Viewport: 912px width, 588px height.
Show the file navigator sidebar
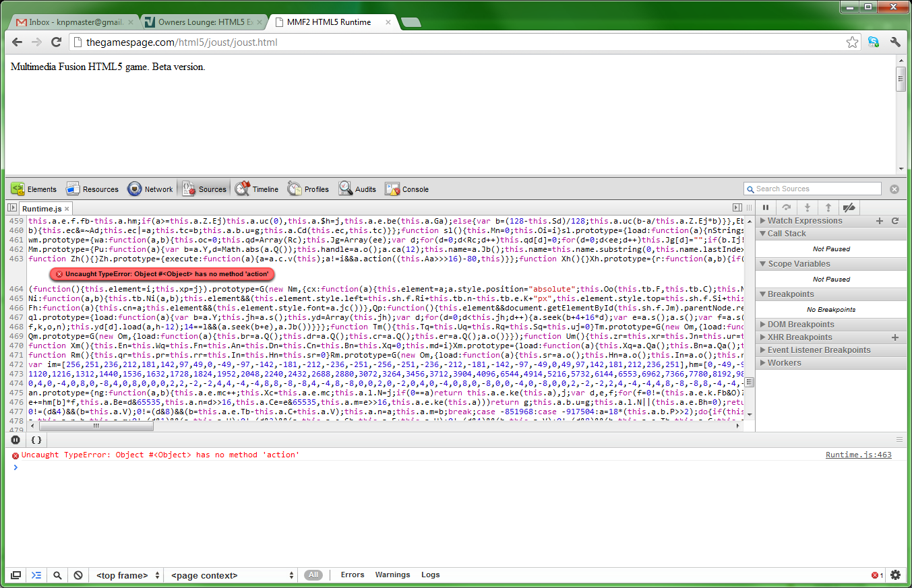pyautogui.click(x=12, y=209)
